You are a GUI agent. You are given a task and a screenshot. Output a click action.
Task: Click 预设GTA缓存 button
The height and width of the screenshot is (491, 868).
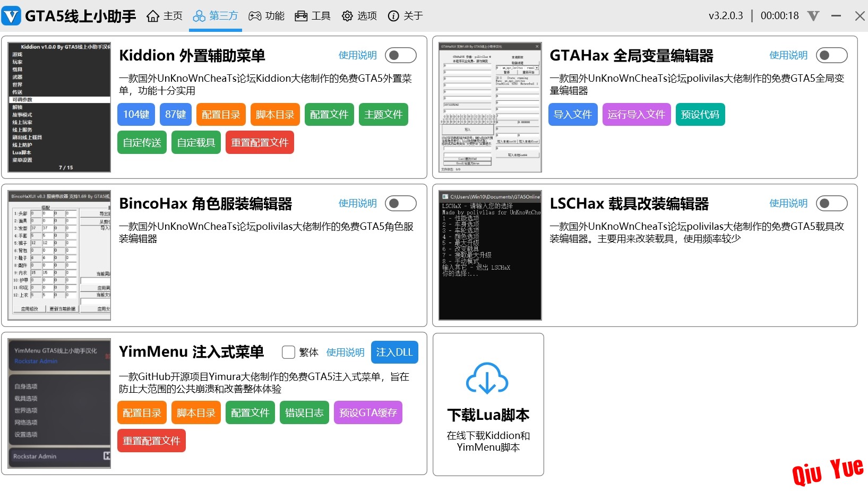point(368,412)
